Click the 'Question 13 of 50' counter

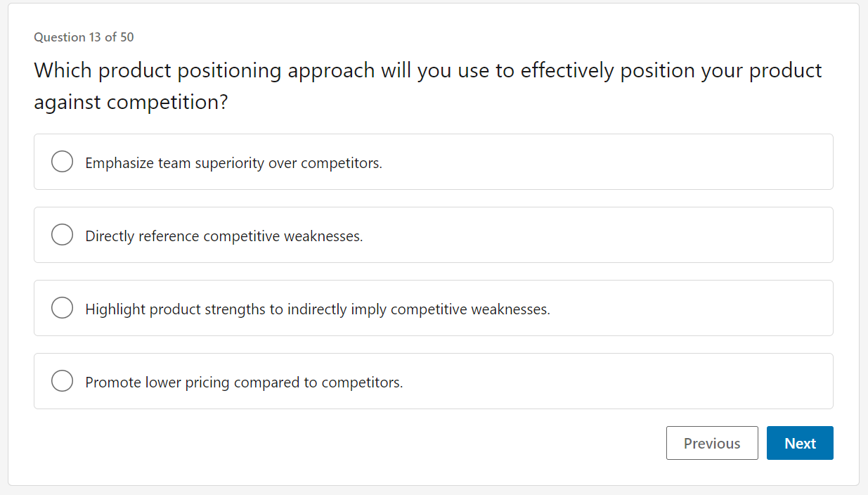(x=84, y=37)
